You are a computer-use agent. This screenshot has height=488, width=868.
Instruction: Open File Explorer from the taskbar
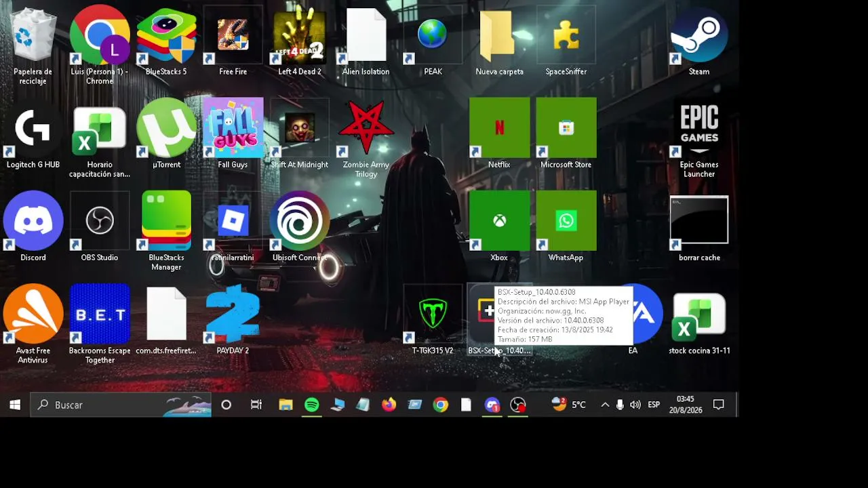pyautogui.click(x=285, y=405)
